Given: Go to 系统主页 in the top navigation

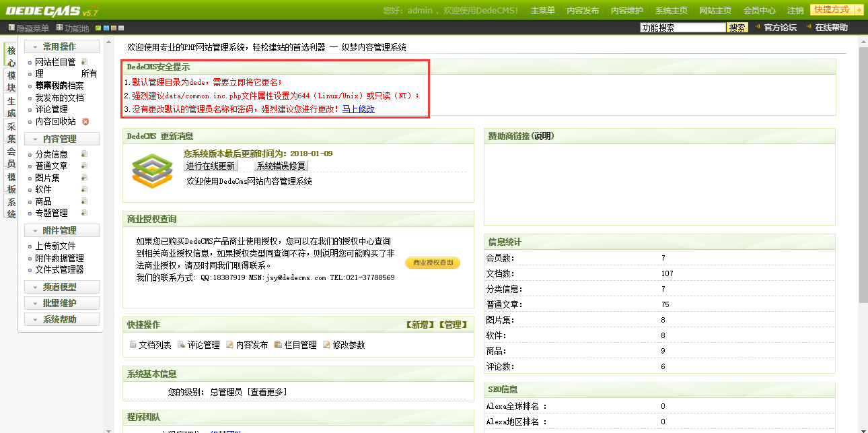Looking at the screenshot, I should click(672, 11).
